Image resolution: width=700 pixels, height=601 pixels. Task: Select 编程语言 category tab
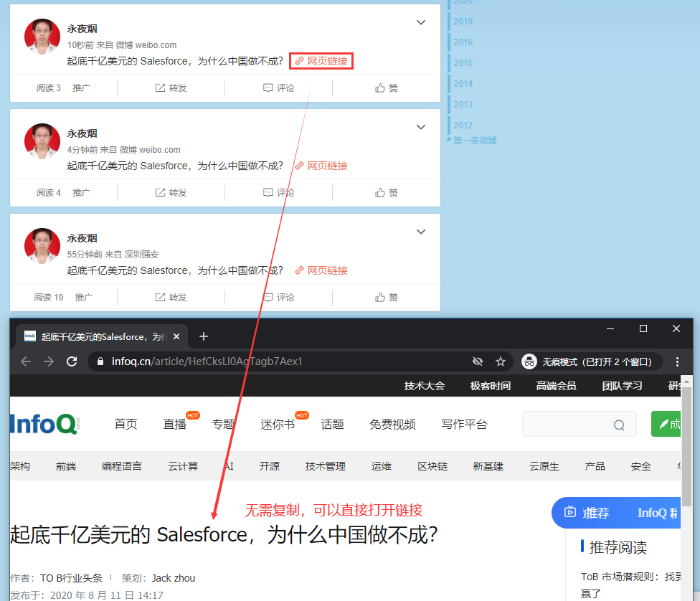(122, 466)
